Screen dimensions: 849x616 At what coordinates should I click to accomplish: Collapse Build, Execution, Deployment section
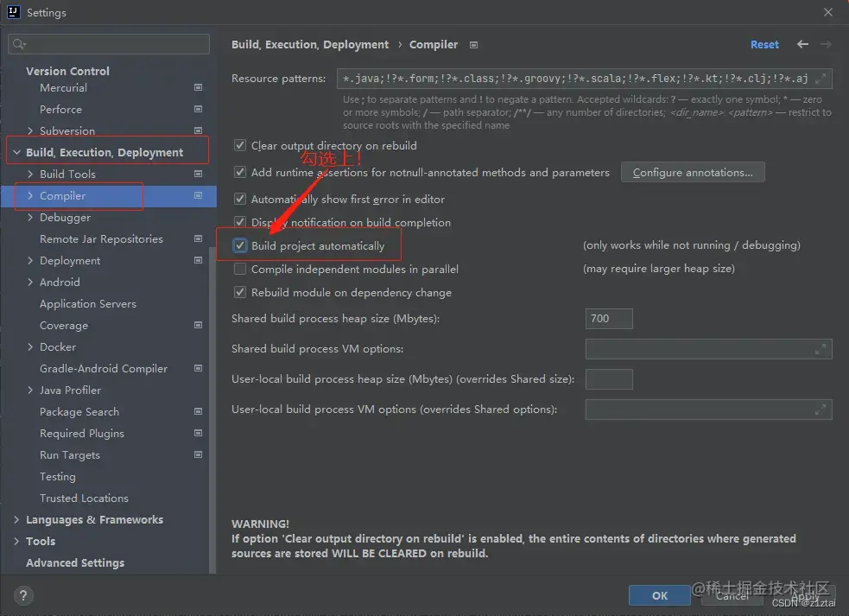[16, 152]
